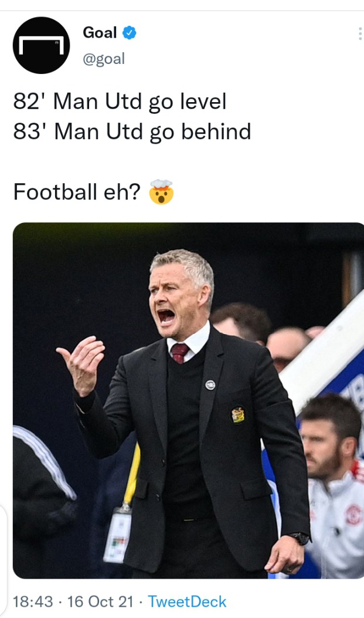
Task: Open the @goal handle link
Action: pyautogui.click(x=104, y=59)
